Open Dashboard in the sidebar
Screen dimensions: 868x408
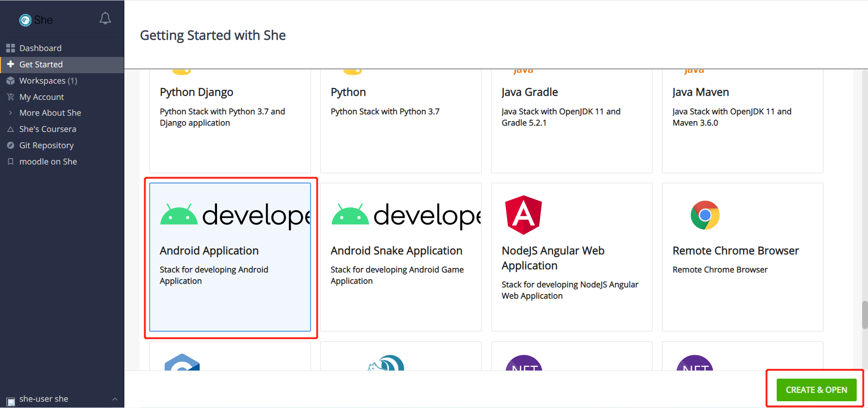[62, 48]
